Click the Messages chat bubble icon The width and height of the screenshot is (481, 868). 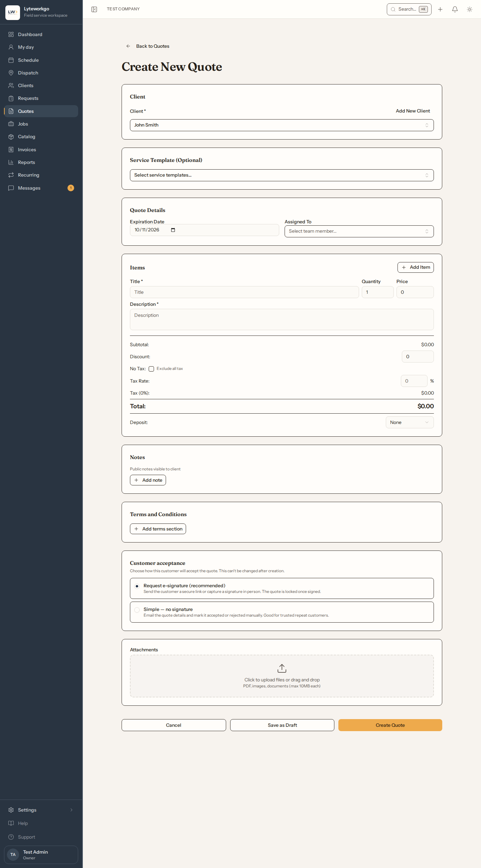11,188
